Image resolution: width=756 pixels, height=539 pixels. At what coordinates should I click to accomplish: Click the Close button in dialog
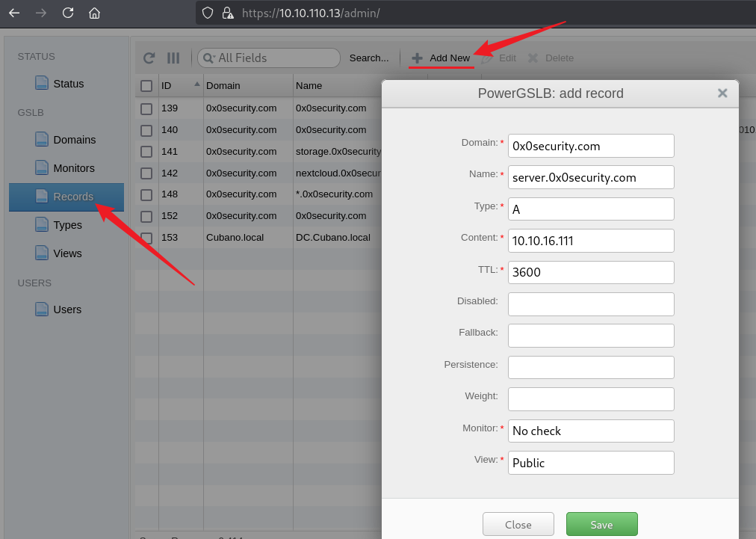518,525
